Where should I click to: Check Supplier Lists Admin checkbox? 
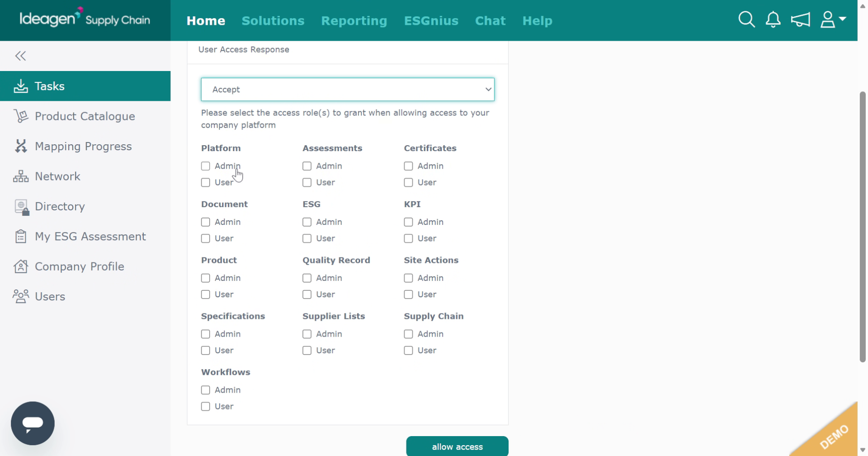pyautogui.click(x=307, y=334)
